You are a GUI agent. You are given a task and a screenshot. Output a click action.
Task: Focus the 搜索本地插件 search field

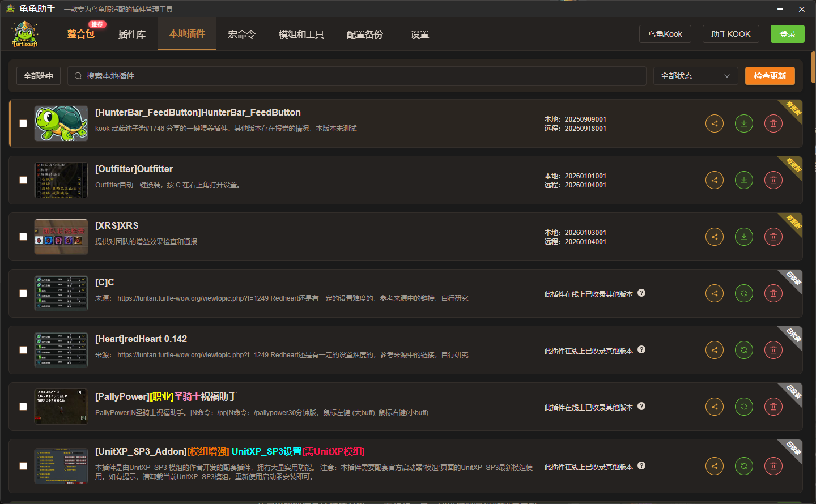pos(357,76)
